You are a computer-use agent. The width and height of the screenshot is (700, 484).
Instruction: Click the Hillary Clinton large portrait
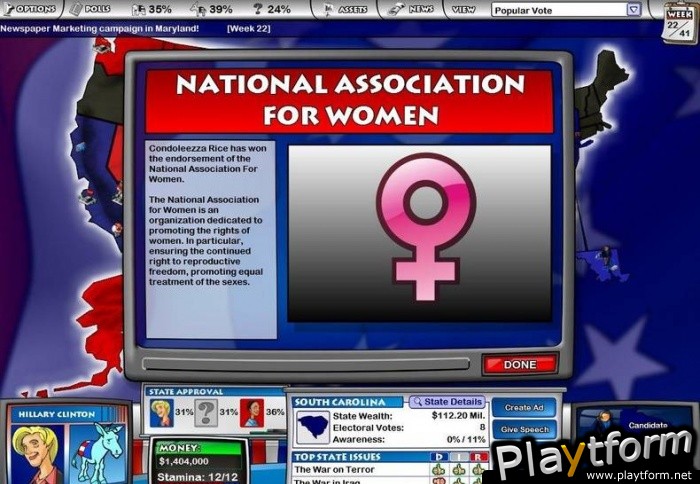pyautogui.click(x=37, y=454)
